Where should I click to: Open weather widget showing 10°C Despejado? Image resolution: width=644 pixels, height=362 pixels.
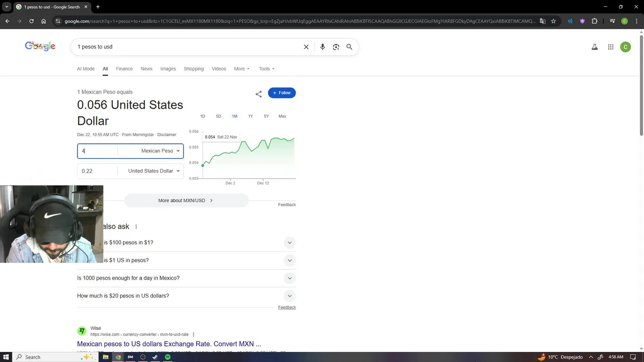click(x=560, y=357)
